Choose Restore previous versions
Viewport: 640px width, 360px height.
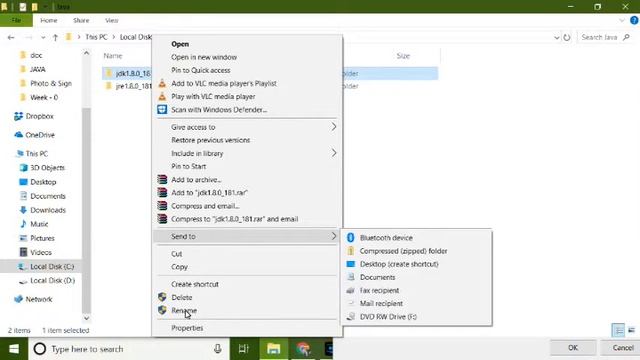click(211, 140)
